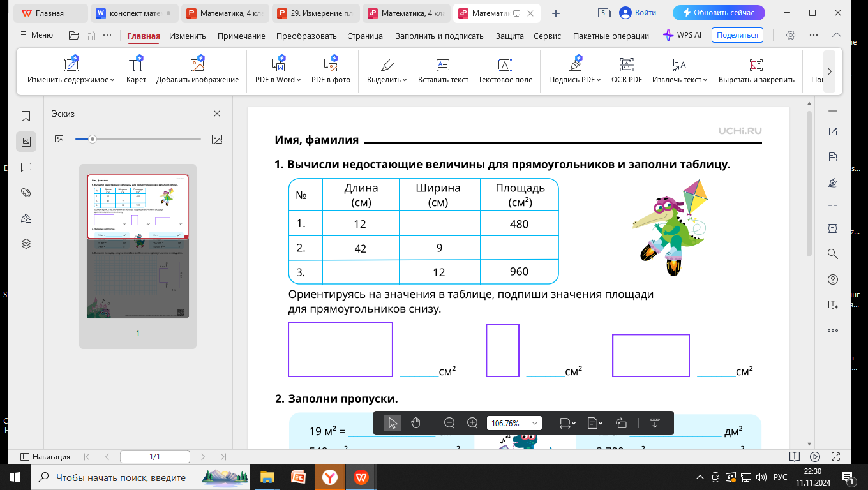Adjust the thumbnail size slider

(x=93, y=139)
